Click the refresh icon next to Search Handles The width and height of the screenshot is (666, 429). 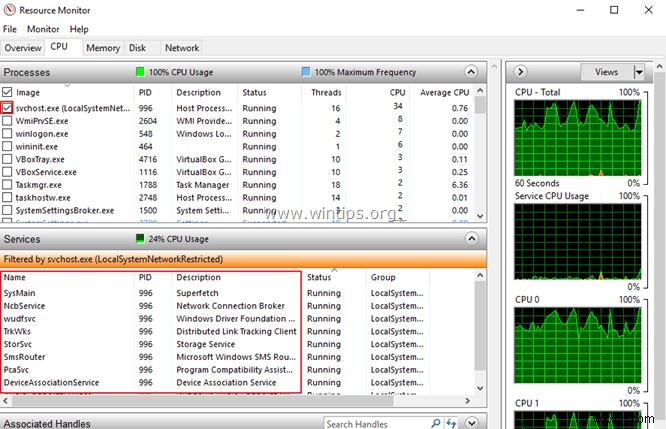(x=451, y=423)
